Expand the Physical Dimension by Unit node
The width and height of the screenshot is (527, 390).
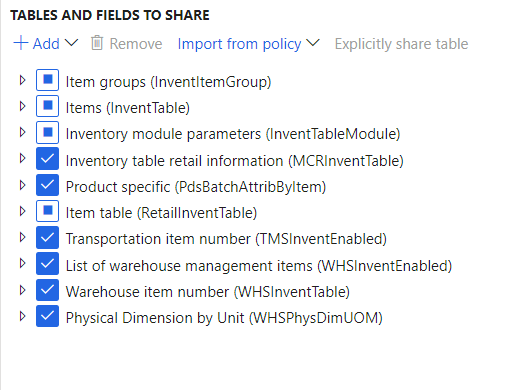[x=23, y=316]
